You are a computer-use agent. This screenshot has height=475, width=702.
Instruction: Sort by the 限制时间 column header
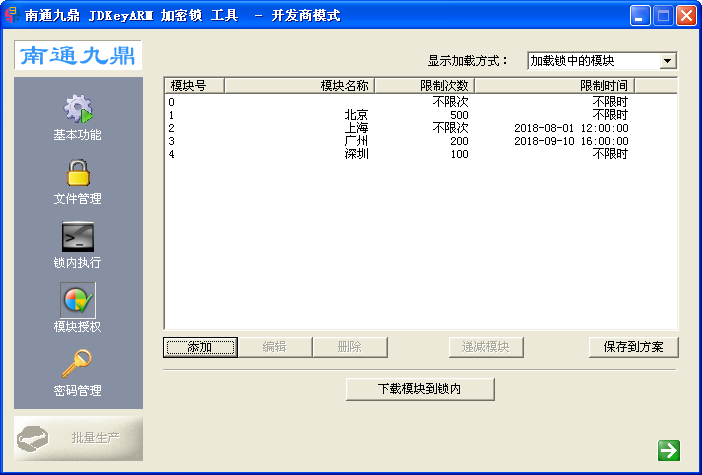pos(555,85)
